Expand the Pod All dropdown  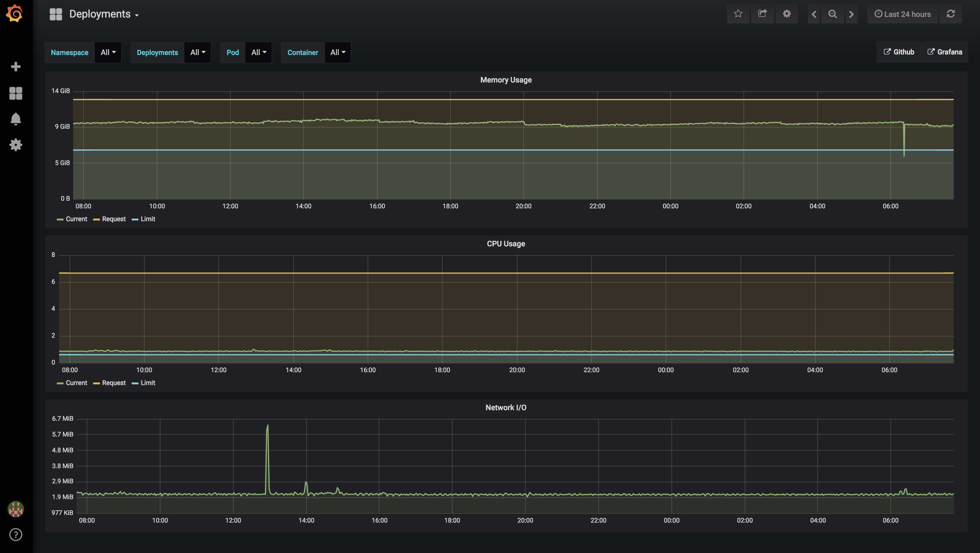coord(259,52)
